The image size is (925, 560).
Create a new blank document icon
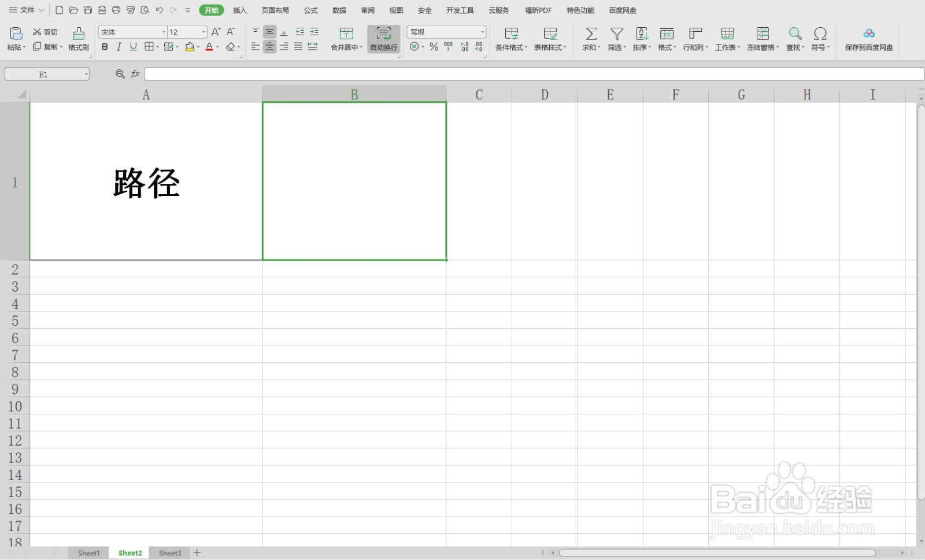59,10
